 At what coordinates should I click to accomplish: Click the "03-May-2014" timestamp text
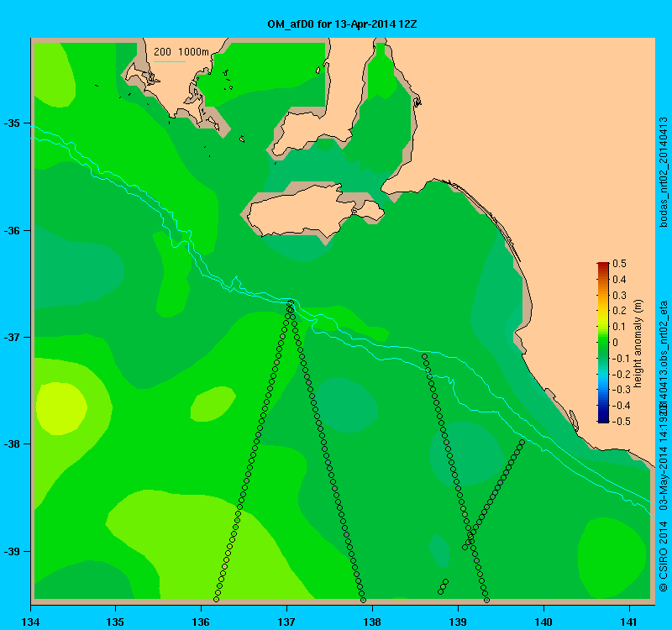[x=663, y=481]
